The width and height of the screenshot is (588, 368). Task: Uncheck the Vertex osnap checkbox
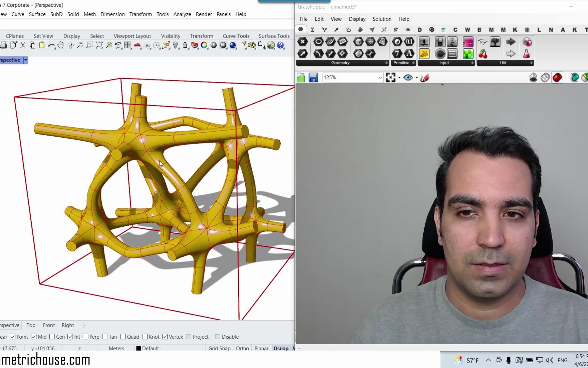165,337
